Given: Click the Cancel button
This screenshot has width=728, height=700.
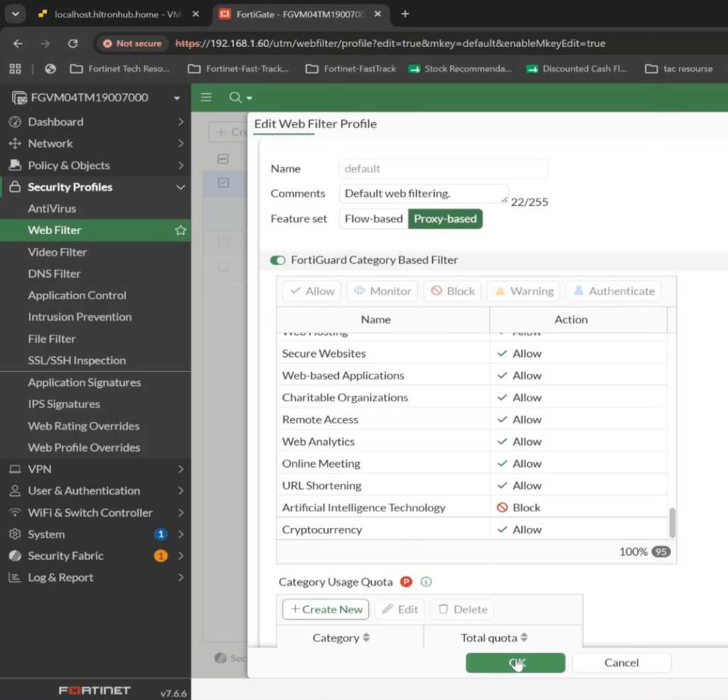Looking at the screenshot, I should coord(621,662).
